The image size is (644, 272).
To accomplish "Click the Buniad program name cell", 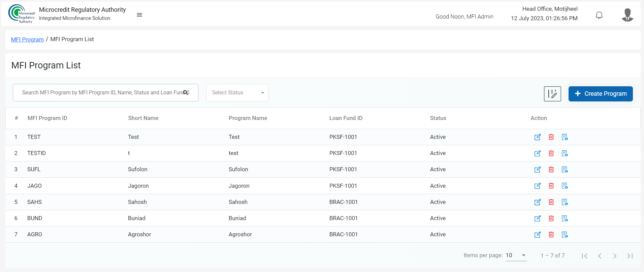I will click(x=237, y=218).
